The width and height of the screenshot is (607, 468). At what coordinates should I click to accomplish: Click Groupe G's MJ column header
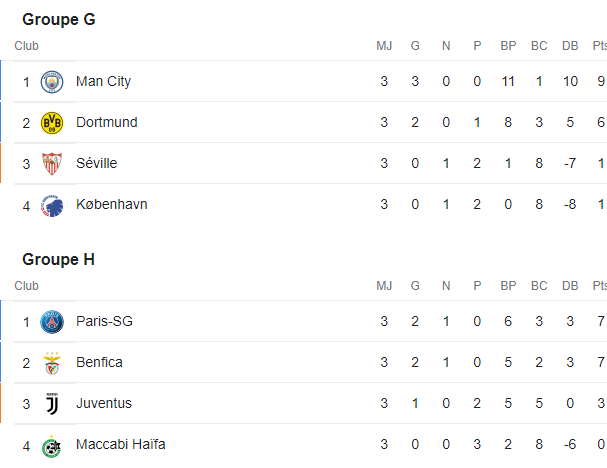[x=384, y=46]
